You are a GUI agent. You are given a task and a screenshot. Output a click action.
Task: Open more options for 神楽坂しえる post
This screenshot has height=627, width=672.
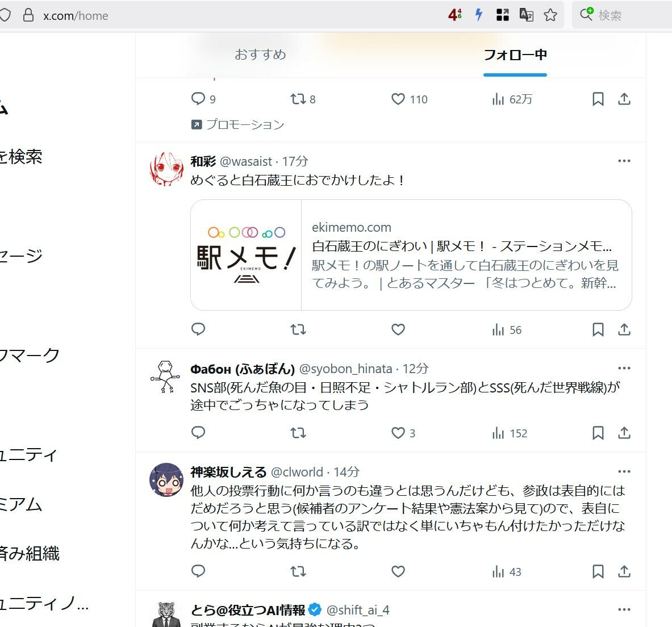coord(624,471)
